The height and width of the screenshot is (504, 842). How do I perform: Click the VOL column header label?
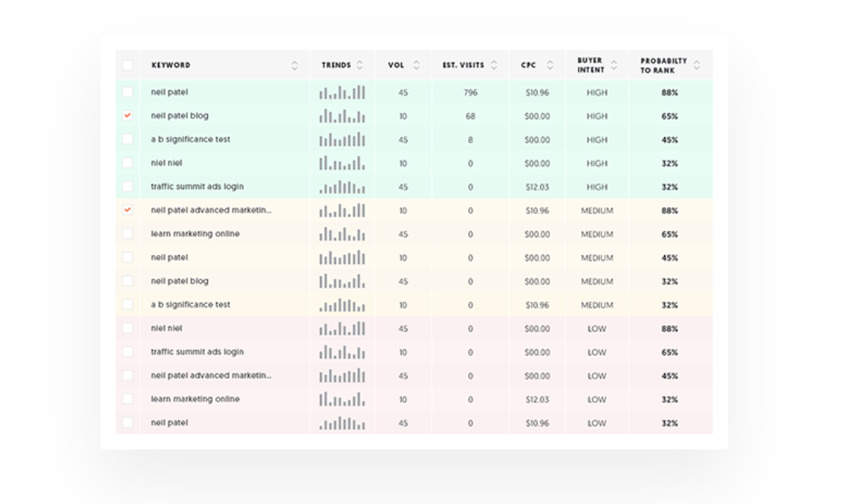click(396, 66)
